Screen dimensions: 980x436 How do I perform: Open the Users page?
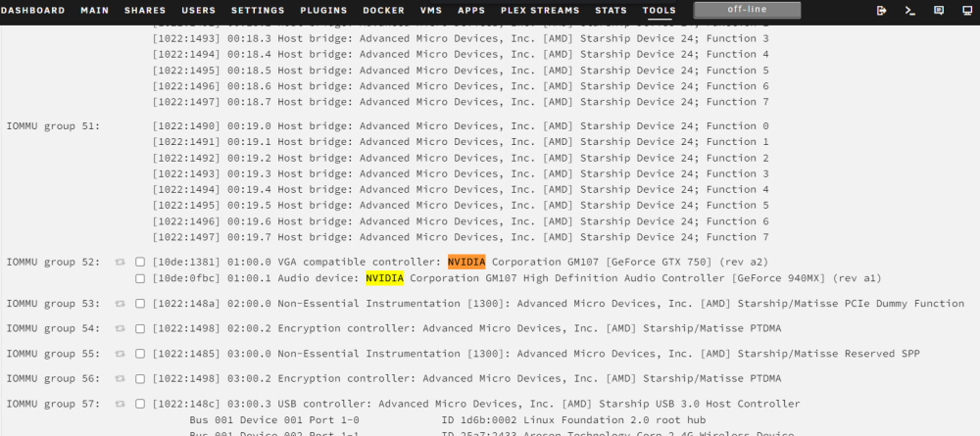199,11
